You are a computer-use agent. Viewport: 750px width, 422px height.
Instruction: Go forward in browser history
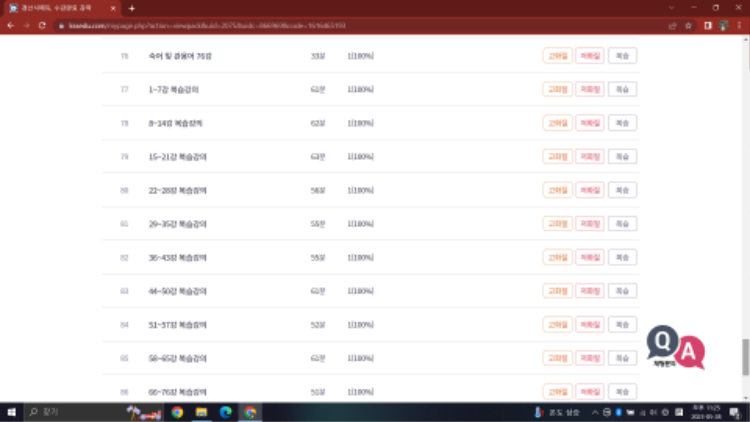pyautogui.click(x=26, y=25)
